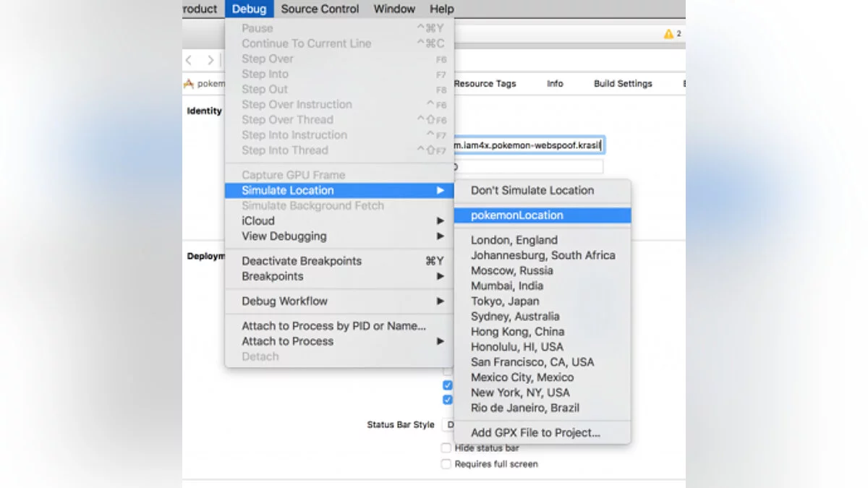
Task: Choose Tokyo, Japan as simulated location
Action: point(505,301)
